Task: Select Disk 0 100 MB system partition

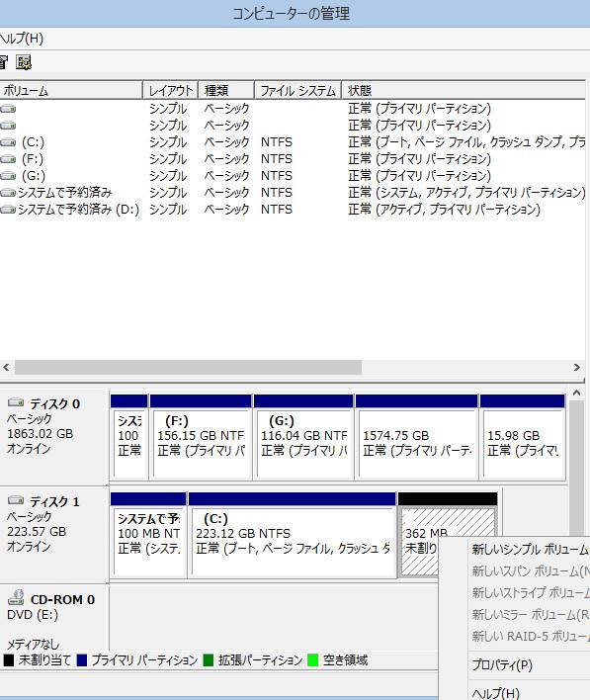Action: point(129,437)
